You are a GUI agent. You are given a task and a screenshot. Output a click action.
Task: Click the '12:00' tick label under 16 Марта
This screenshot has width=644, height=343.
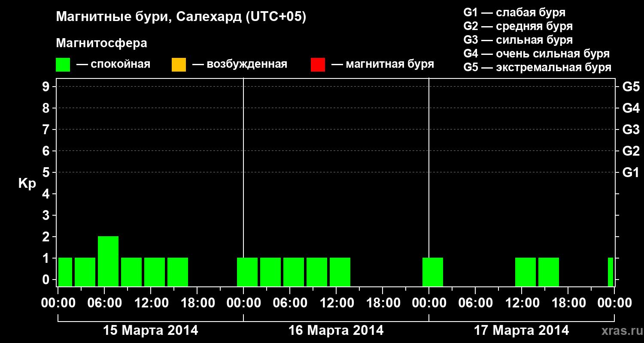coord(336,303)
